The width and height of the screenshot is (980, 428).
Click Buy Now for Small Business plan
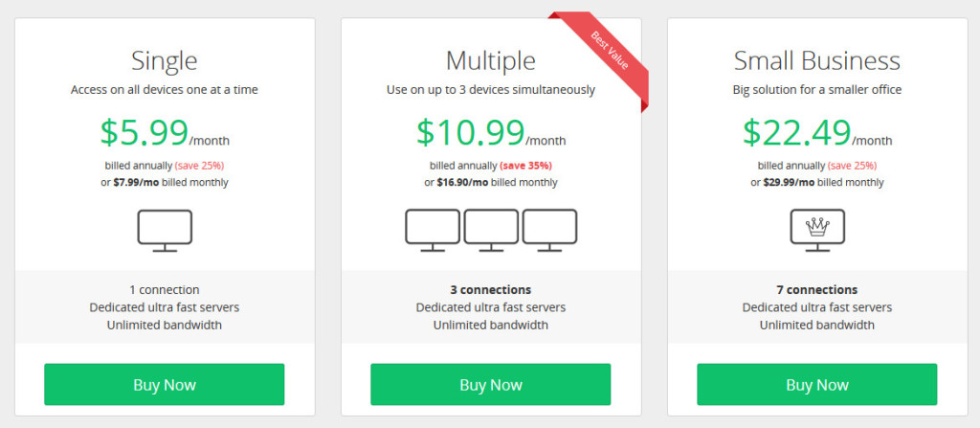(817, 384)
